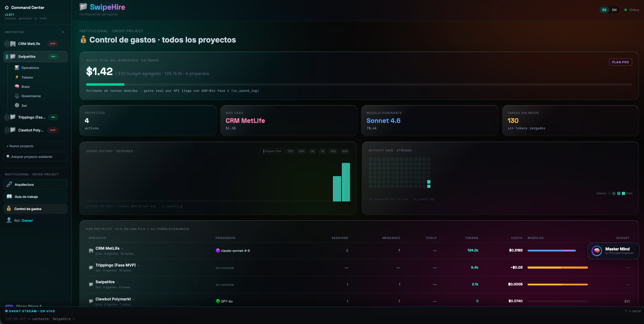Open SwipeHire row arrow in table

[117, 282]
